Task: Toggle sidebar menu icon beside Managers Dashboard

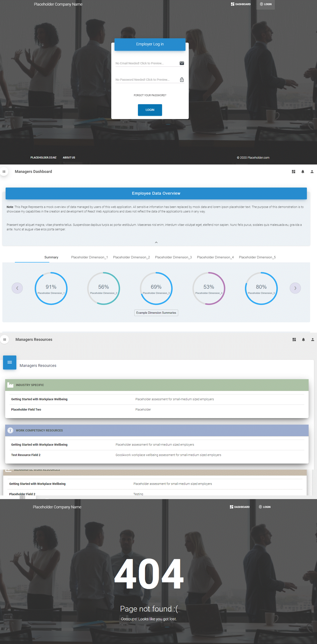Action: tap(4, 172)
